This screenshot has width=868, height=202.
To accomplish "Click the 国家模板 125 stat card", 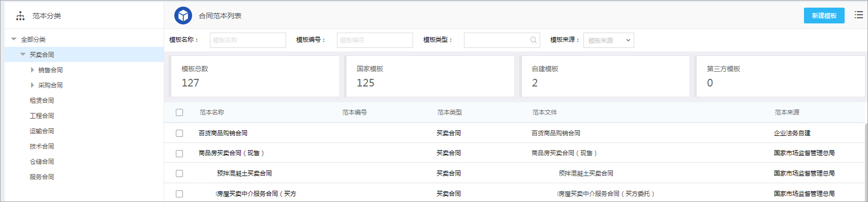I will [430, 76].
